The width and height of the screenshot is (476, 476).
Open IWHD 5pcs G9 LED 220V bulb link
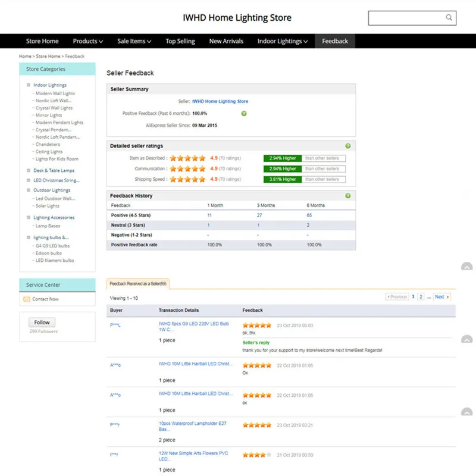[x=194, y=327]
